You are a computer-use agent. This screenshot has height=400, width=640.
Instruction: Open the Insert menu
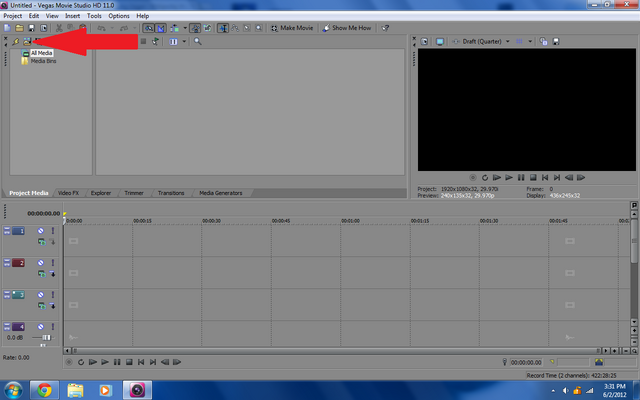pos(73,16)
